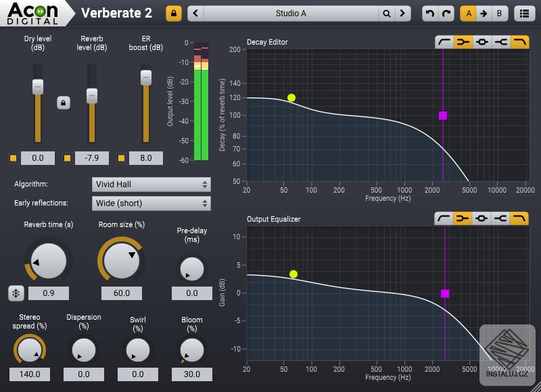Click the Stereo spread value 140.0
Viewport: 541px width, 392px height.
tap(30, 374)
